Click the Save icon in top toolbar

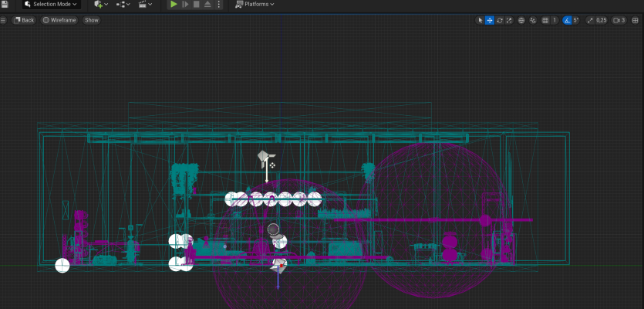point(5,5)
